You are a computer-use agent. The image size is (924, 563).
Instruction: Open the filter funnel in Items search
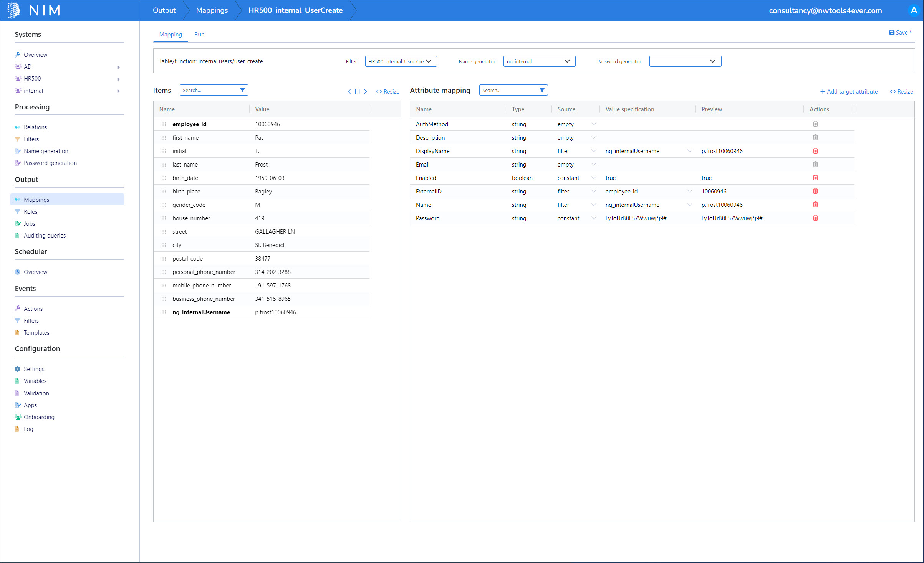tap(242, 90)
